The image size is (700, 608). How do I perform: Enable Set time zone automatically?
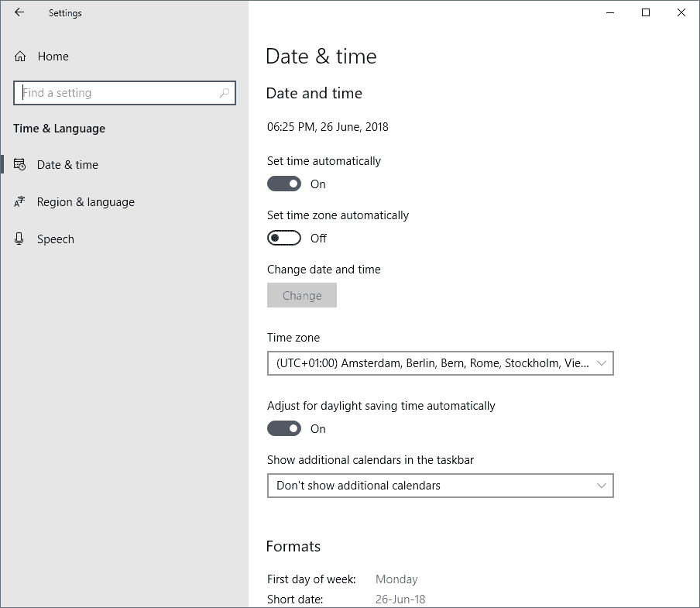point(284,238)
